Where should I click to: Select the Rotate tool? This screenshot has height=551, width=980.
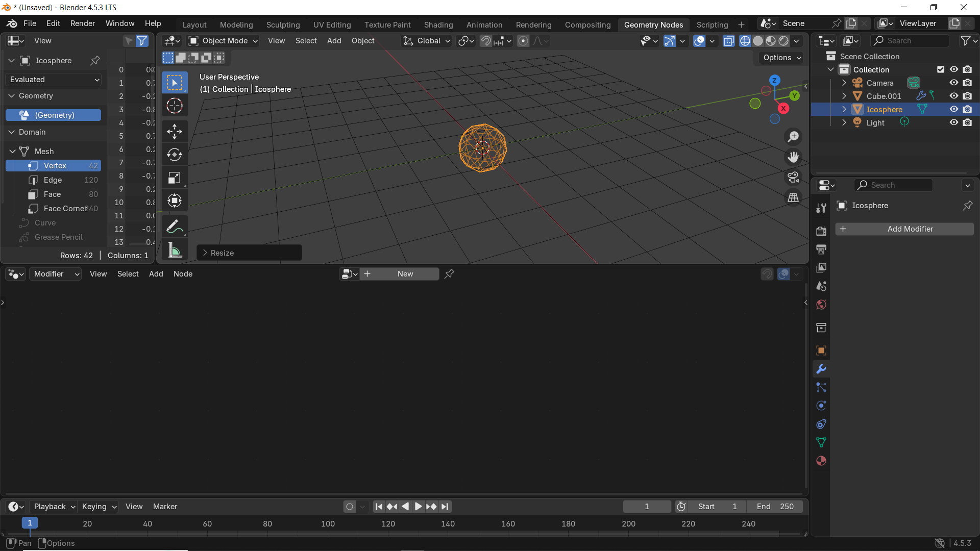(x=174, y=154)
